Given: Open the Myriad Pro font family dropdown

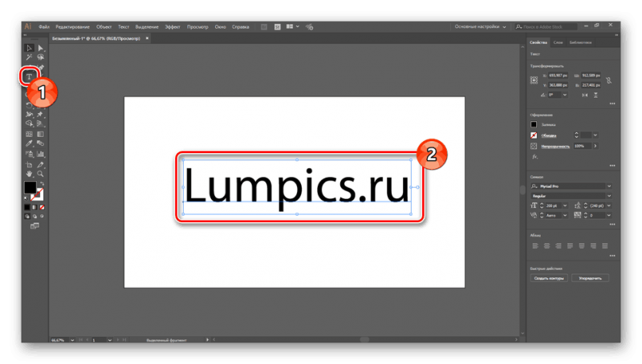Looking at the screenshot, I should (609, 186).
